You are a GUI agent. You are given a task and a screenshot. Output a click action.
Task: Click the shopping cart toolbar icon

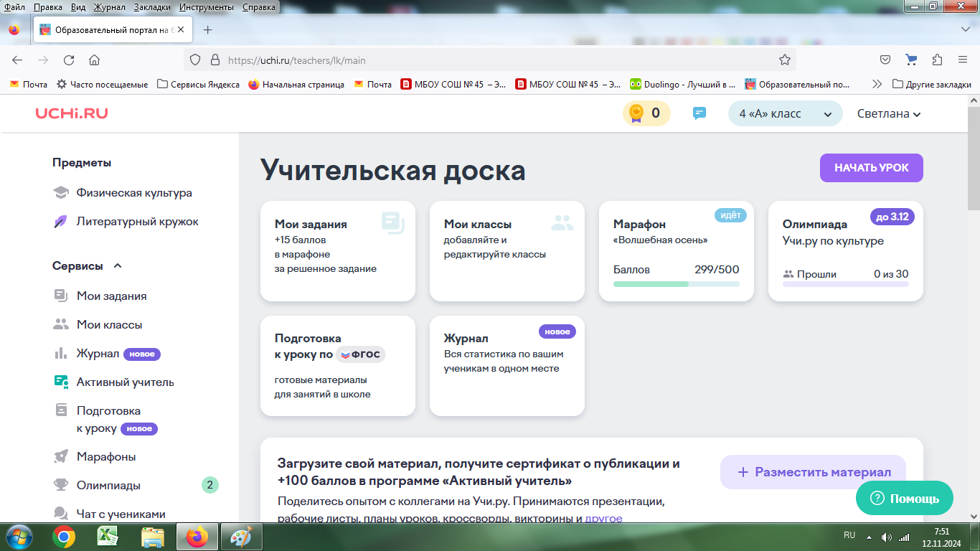pyautogui.click(x=911, y=60)
